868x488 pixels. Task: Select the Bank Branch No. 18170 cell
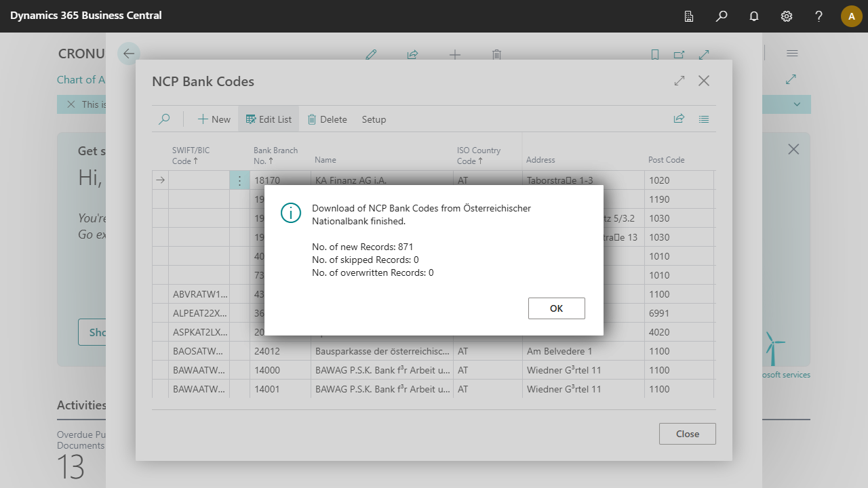(280, 180)
